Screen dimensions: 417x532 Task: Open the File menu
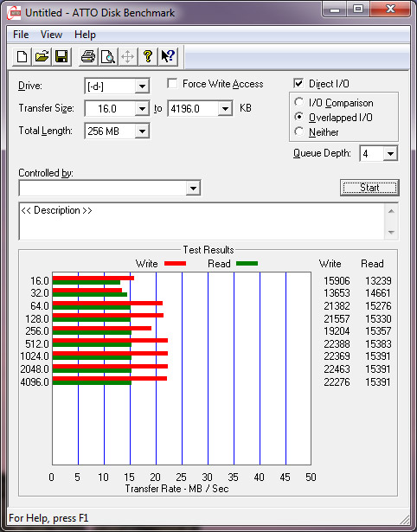click(x=21, y=35)
